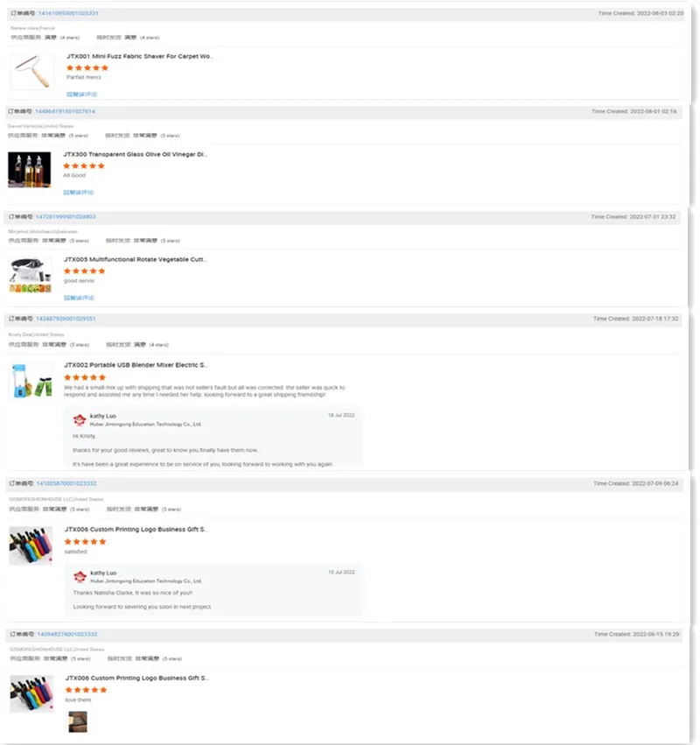Open order number 141610955001025331

[x=68, y=13]
